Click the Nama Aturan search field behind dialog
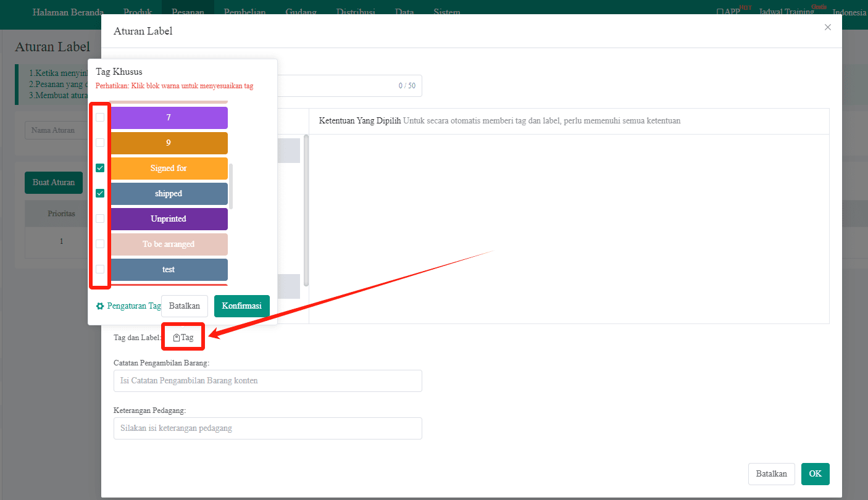 57,130
